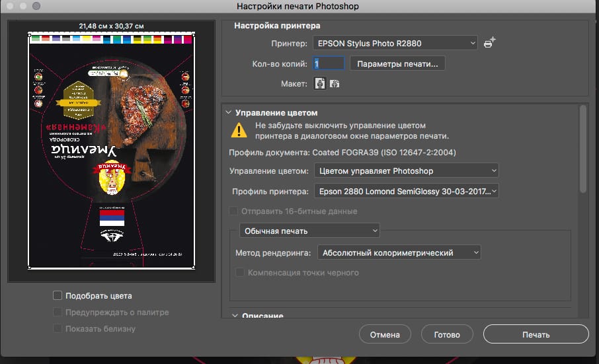Open the Принтер dropdown with EPSON Stylus Photo R2880

pos(395,44)
